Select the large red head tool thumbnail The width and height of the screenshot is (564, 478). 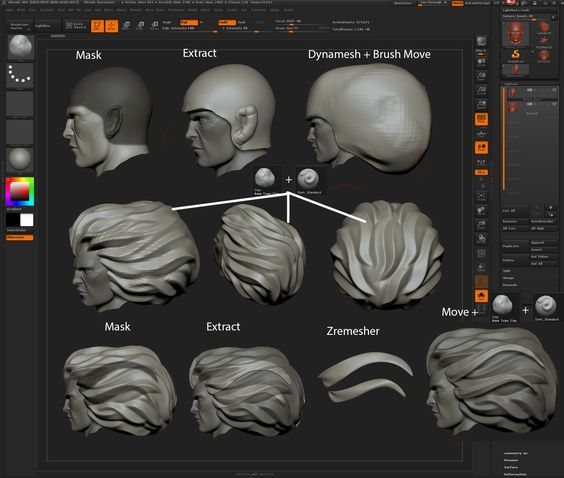pos(515,34)
